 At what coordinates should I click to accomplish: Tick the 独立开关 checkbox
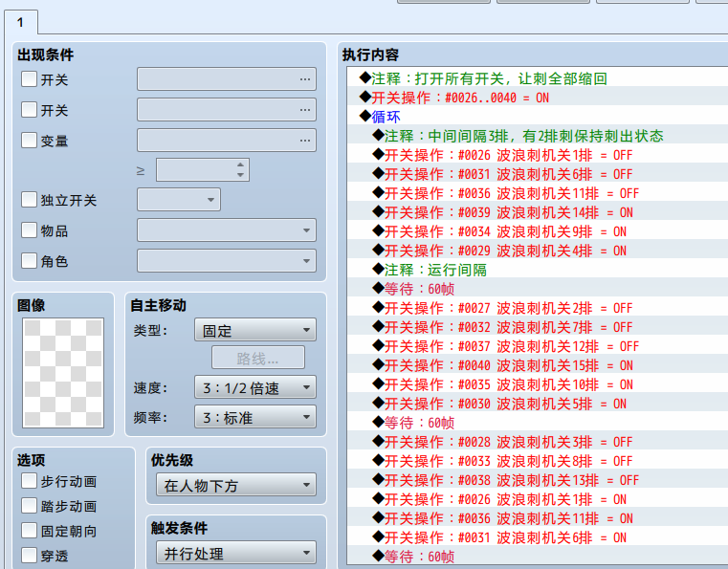(29, 200)
